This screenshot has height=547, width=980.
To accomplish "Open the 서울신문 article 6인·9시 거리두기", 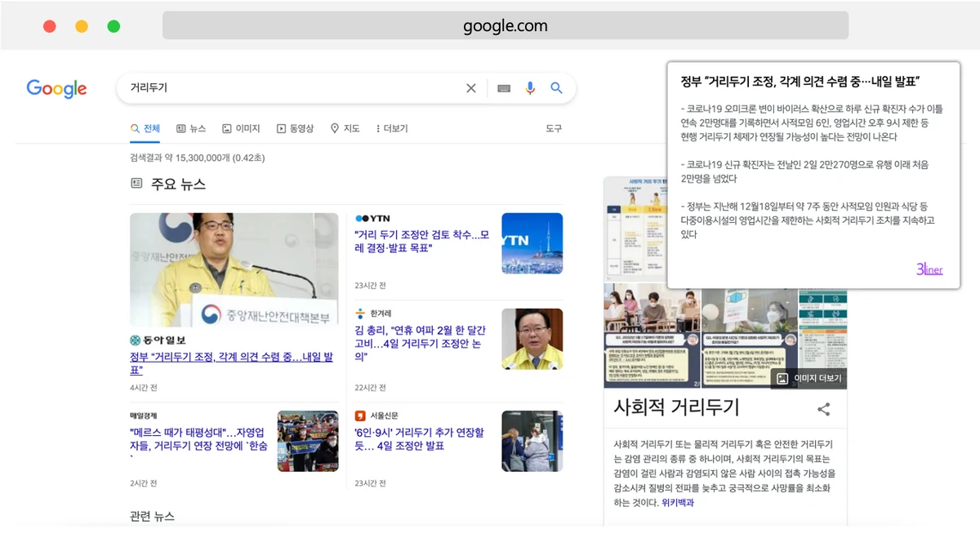I will click(419, 439).
